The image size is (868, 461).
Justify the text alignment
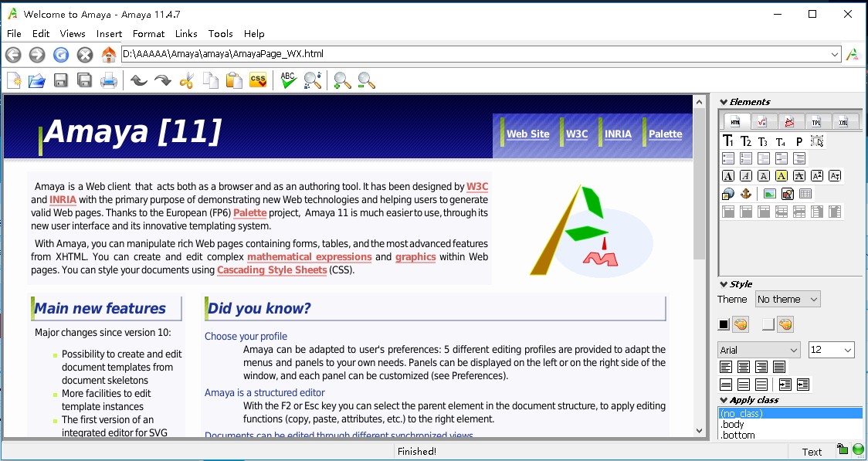[779, 367]
